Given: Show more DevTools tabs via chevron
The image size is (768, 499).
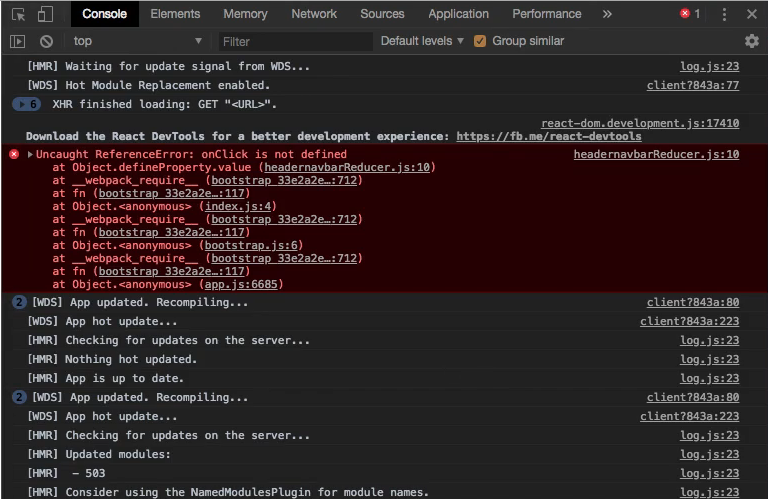Looking at the screenshot, I should click(x=607, y=14).
